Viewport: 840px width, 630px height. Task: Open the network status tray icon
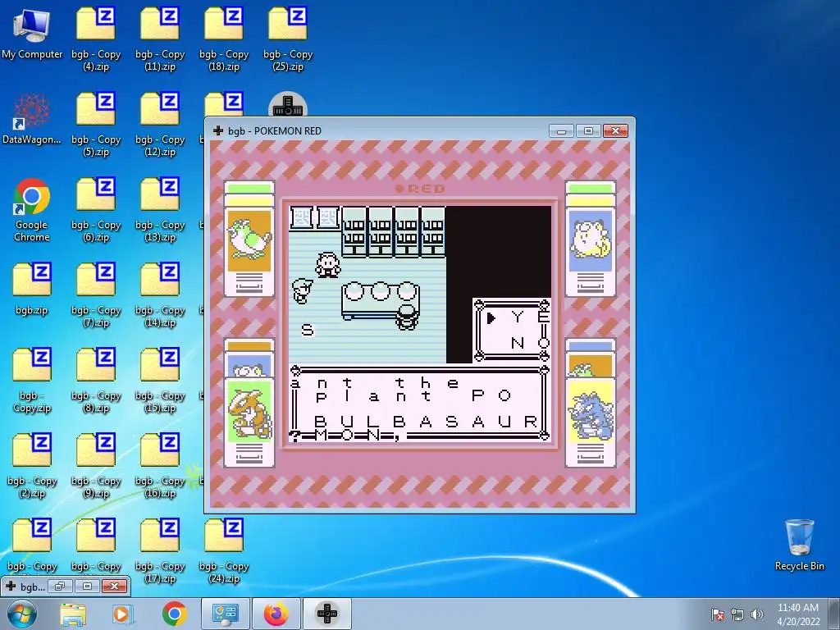pyautogui.click(x=737, y=614)
